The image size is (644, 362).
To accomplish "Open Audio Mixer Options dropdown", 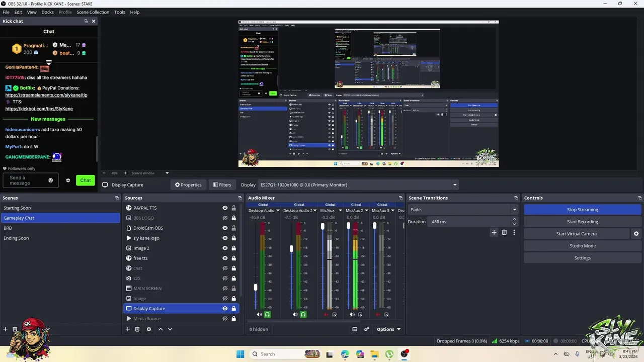I will [388, 329].
